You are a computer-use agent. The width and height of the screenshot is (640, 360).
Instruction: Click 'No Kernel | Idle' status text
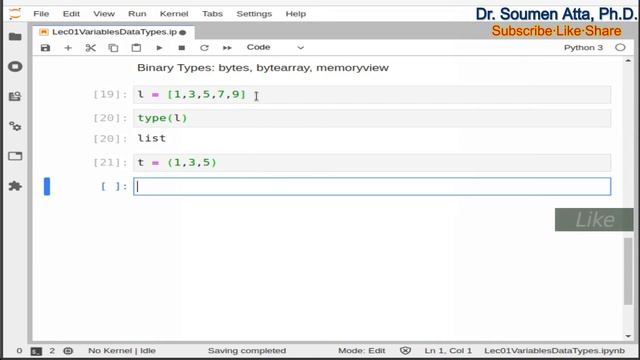[122, 351]
